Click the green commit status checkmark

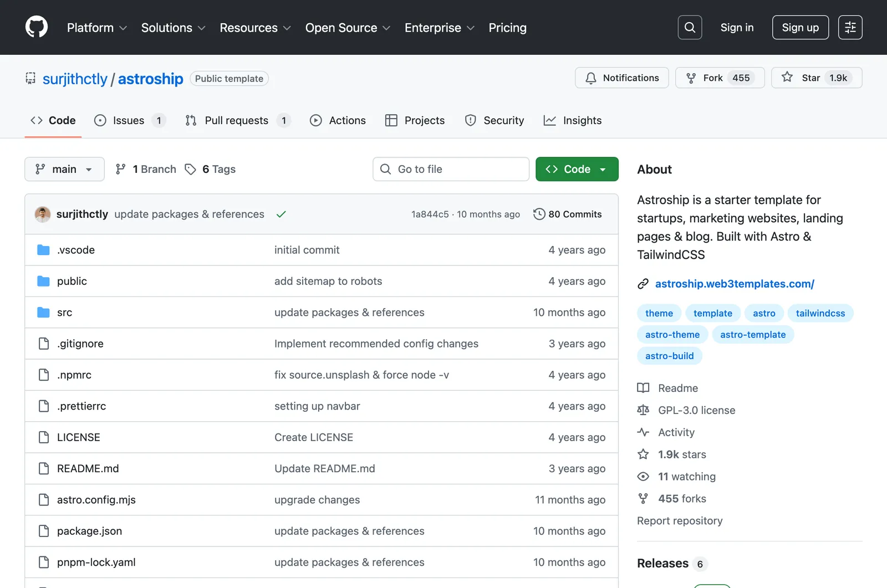281,214
